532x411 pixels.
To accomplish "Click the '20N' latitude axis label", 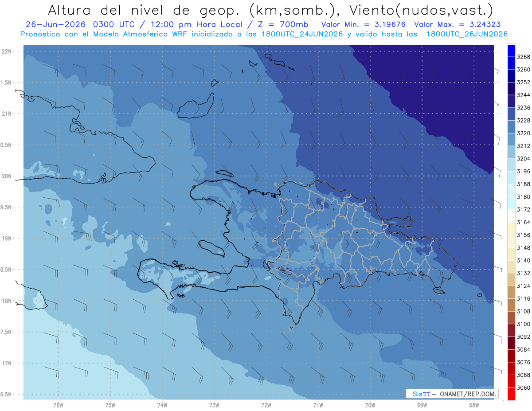I will pos(7,176).
